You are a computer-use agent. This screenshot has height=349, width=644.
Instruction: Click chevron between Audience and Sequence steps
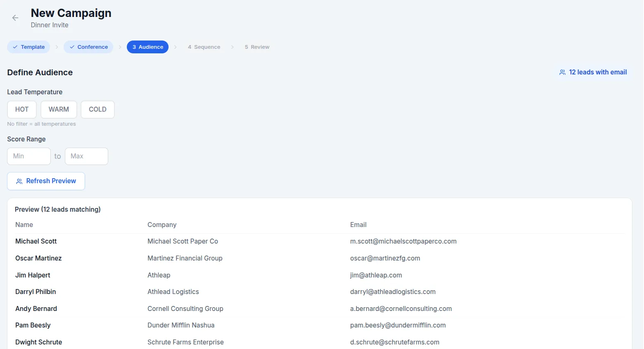coord(175,47)
